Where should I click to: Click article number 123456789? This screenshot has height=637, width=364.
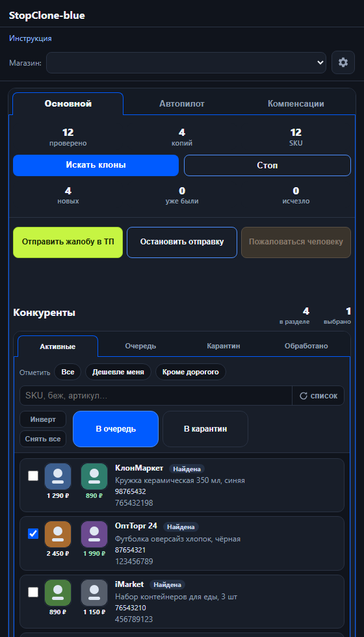click(134, 562)
